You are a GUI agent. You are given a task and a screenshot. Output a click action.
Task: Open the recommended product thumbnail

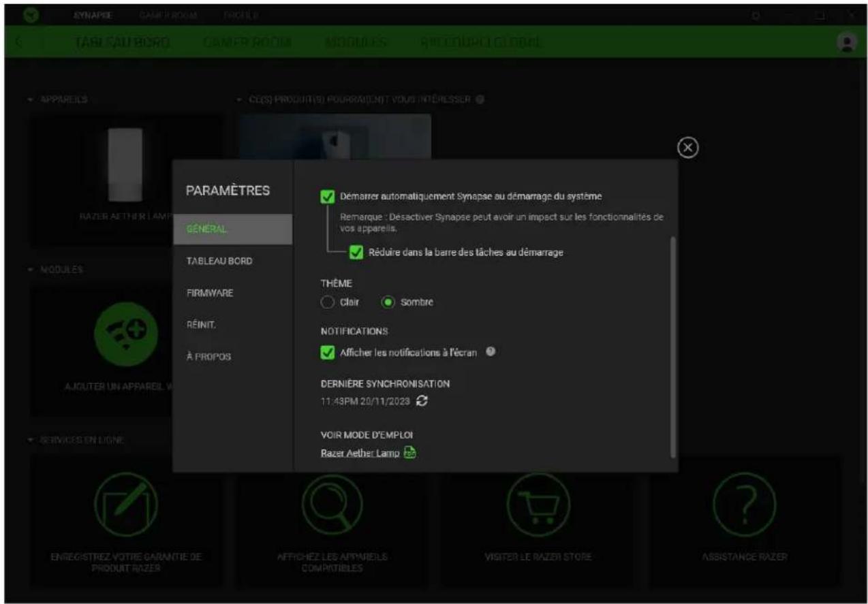[335, 137]
